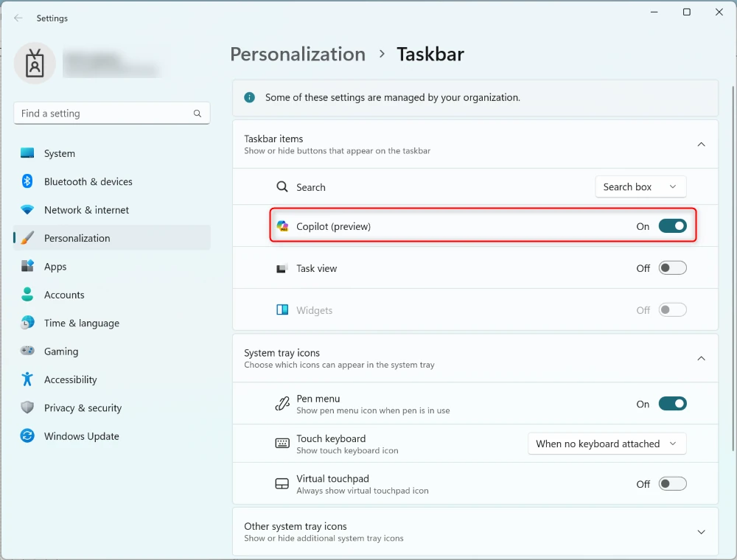The image size is (737, 560).
Task: Click the Bluetooth icon in sidebar
Action: [27, 181]
